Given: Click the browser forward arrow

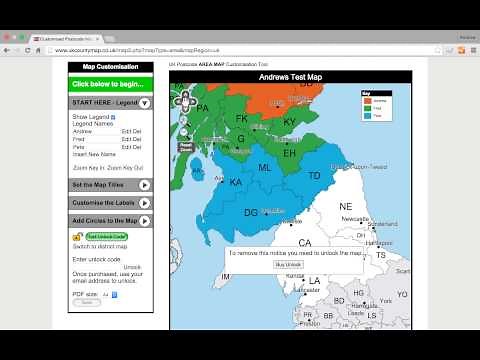Looking at the screenshot, I should pyautogui.click(x=17, y=50).
